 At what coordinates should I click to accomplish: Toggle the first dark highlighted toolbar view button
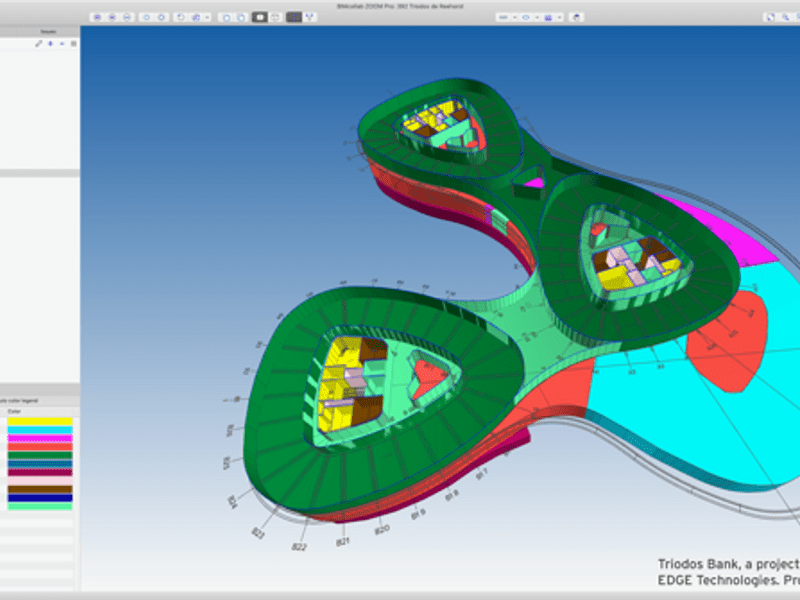259,17
